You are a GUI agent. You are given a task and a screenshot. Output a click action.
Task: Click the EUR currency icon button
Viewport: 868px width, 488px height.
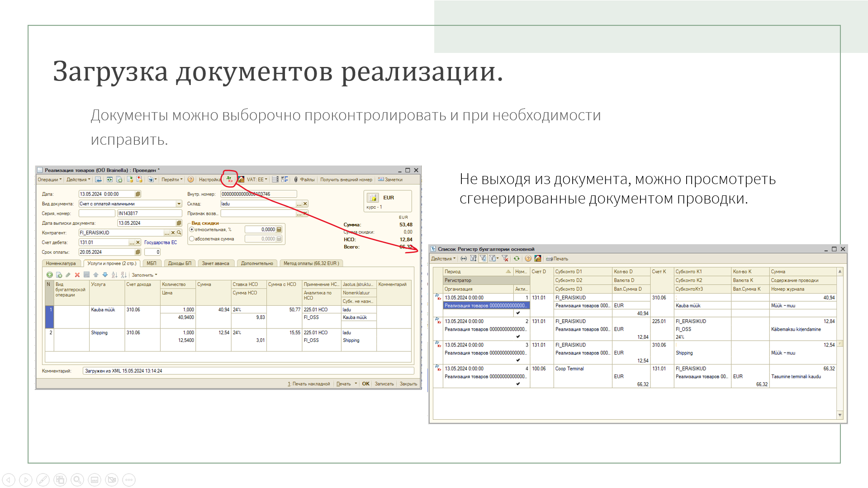[x=373, y=198]
